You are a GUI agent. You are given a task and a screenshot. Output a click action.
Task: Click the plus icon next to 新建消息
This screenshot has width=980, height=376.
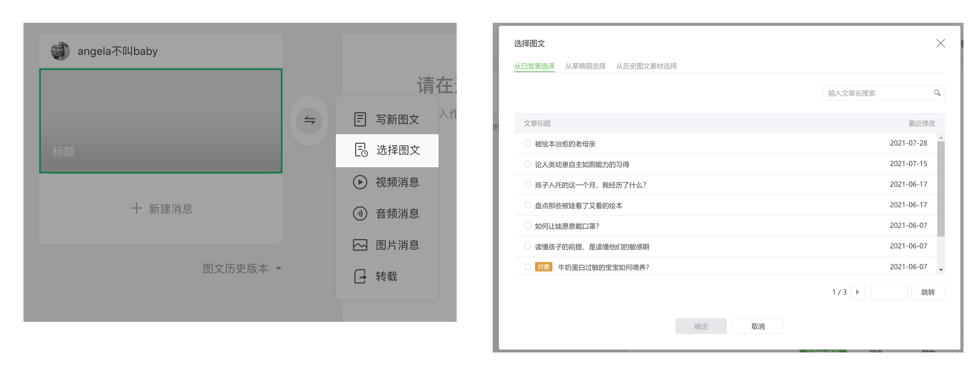tap(136, 208)
